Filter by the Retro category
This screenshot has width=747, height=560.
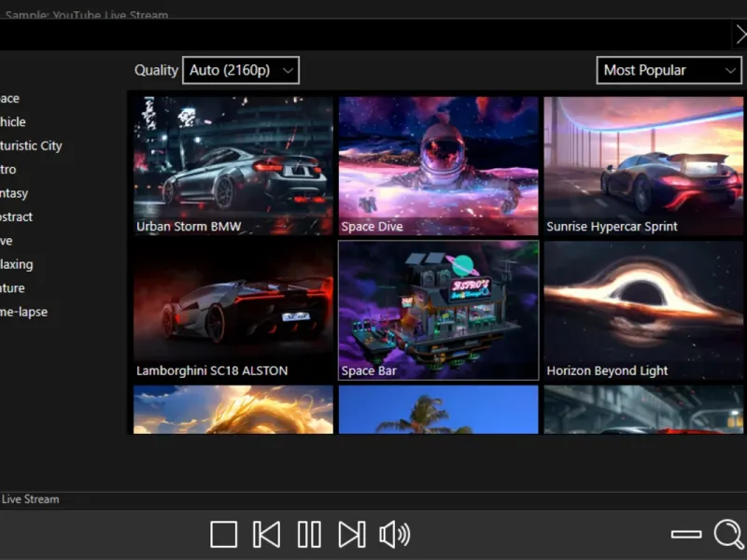point(8,170)
